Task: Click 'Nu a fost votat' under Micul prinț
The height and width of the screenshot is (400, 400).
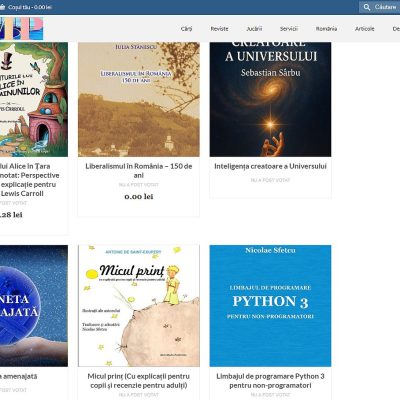Action: point(139,395)
